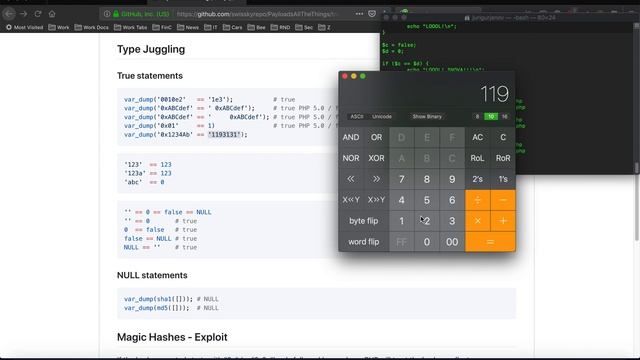Screen dimensions: 640x360
Task: Click the green padlock security icon
Action: point(116,14)
